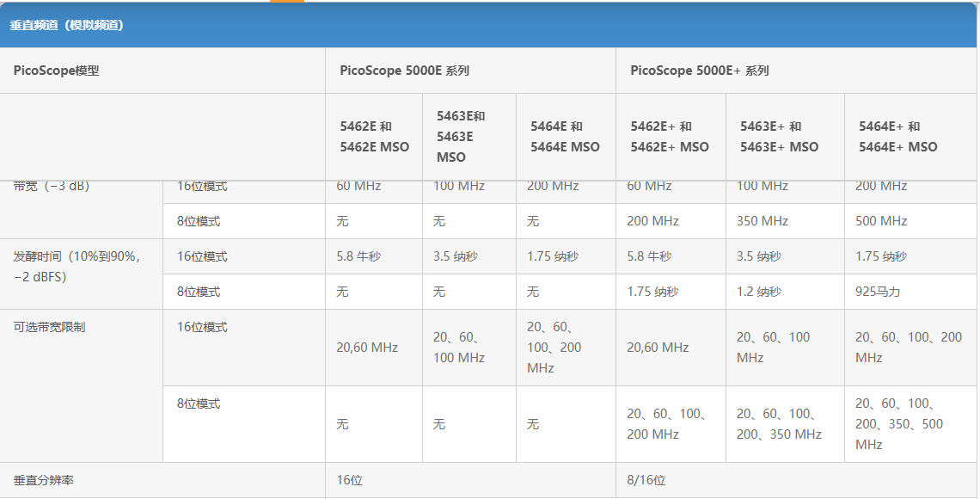
Task: Click the 8/16位 resolution cell
Action: click(646, 480)
